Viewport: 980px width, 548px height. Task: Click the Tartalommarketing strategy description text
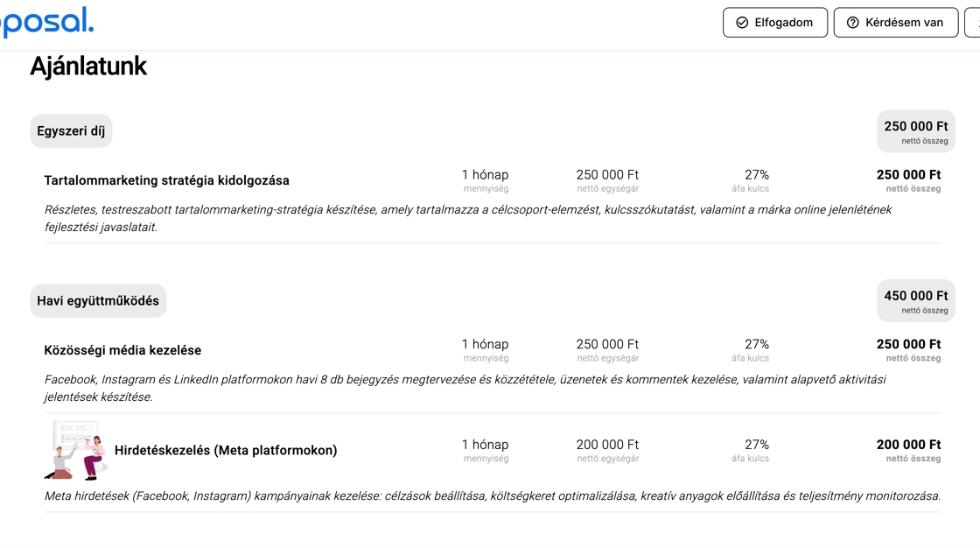pos(467,218)
